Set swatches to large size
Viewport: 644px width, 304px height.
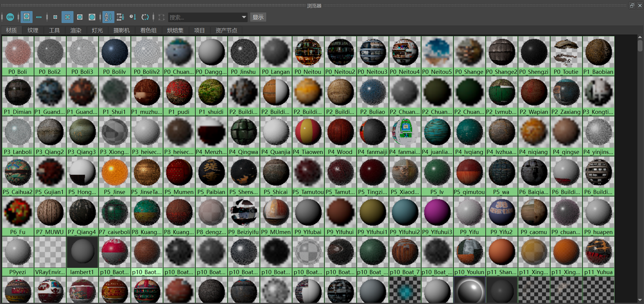[x=79, y=17]
